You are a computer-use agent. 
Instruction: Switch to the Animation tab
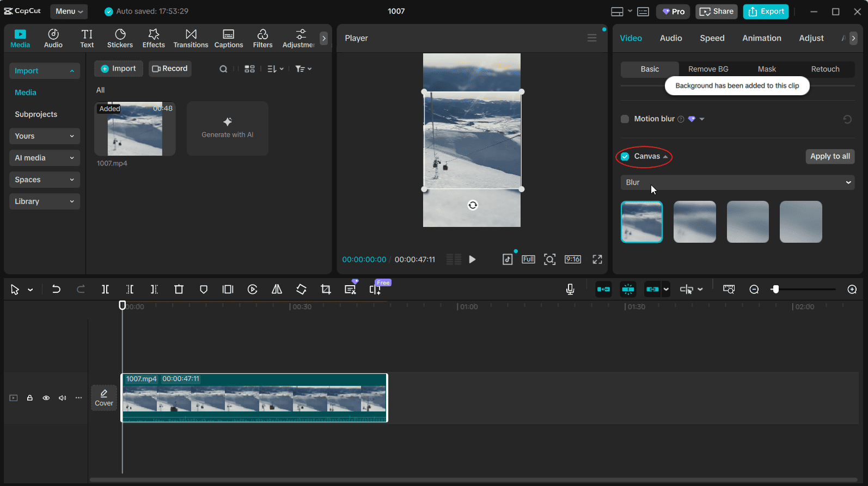click(x=761, y=38)
